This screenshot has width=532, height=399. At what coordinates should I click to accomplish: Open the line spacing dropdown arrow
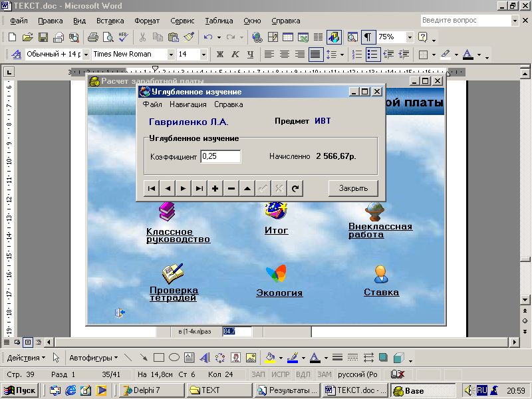[x=342, y=55]
